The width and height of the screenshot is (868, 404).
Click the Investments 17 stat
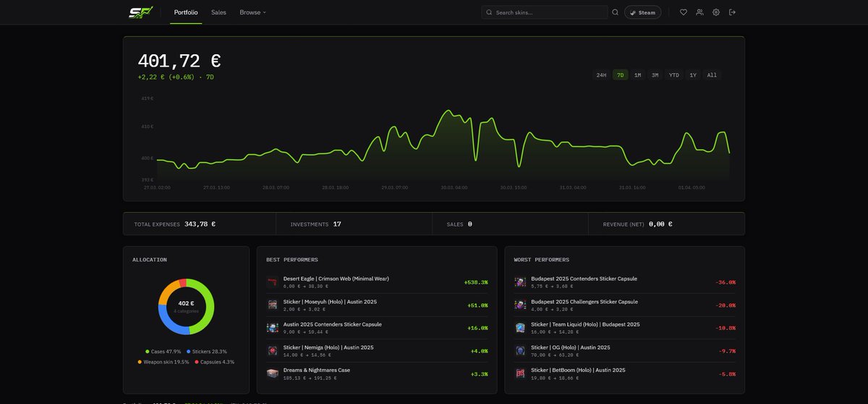354,224
